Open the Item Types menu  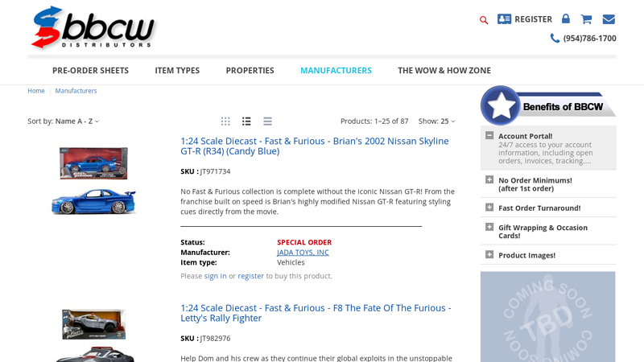(177, 70)
